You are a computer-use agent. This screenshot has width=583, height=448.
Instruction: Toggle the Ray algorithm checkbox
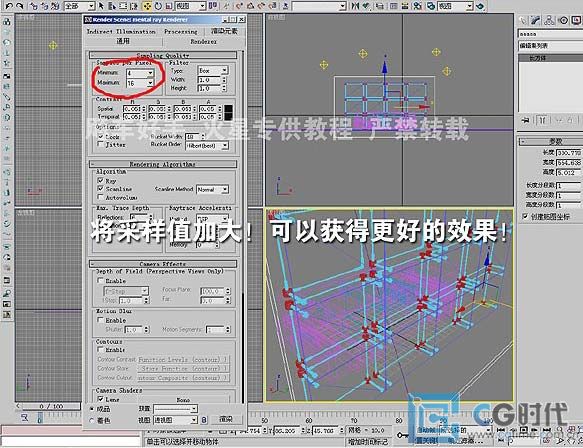click(100, 180)
